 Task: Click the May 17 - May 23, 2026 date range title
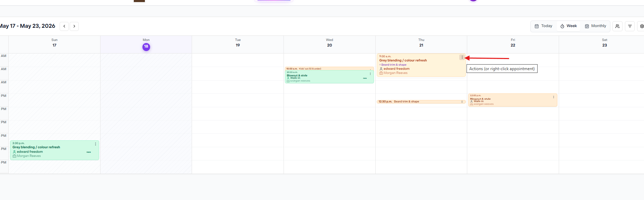click(x=28, y=26)
